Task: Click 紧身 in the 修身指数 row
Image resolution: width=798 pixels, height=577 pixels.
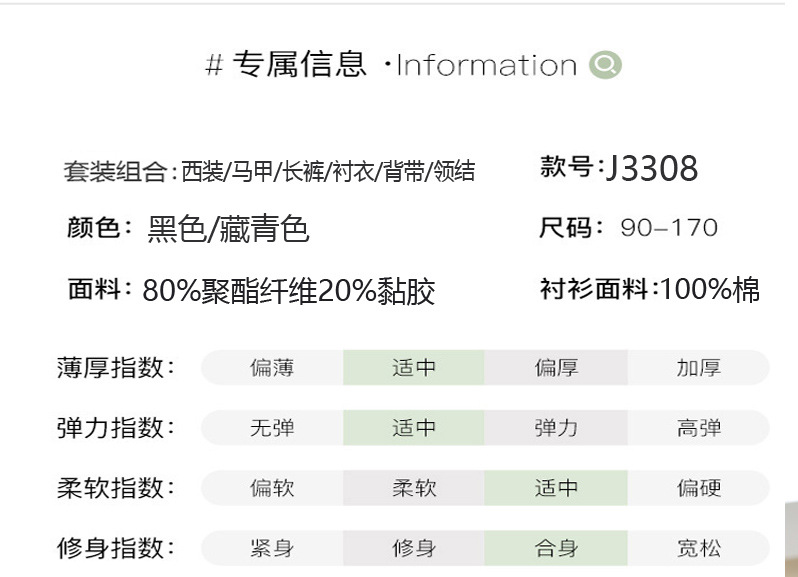Action: [x=272, y=548]
